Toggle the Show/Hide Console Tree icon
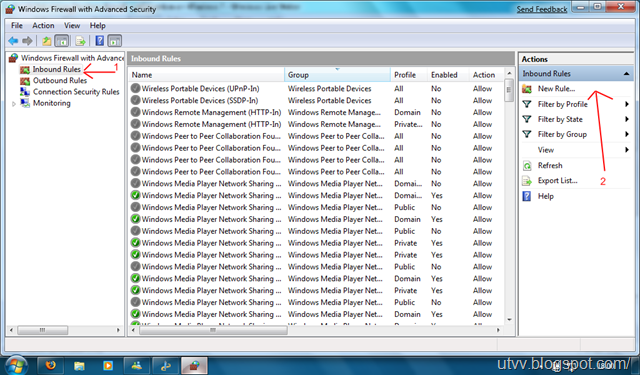This screenshot has height=375, width=640. [62, 41]
